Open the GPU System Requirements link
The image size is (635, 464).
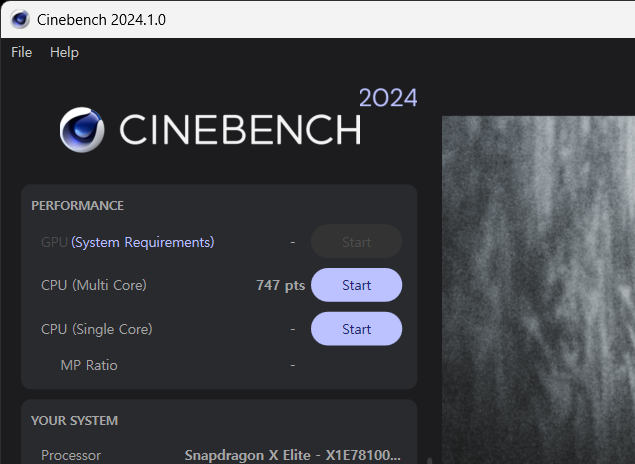143,242
